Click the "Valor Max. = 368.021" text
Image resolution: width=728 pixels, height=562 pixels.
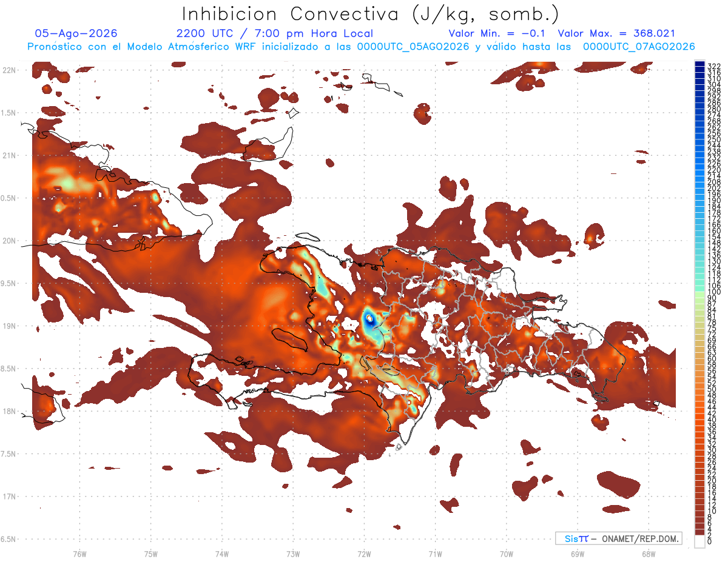point(616,33)
